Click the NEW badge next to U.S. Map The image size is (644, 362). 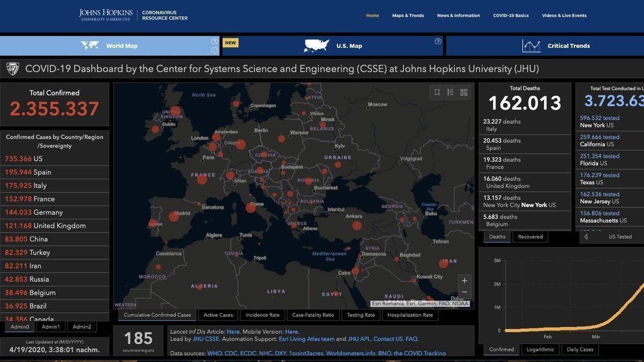(230, 43)
